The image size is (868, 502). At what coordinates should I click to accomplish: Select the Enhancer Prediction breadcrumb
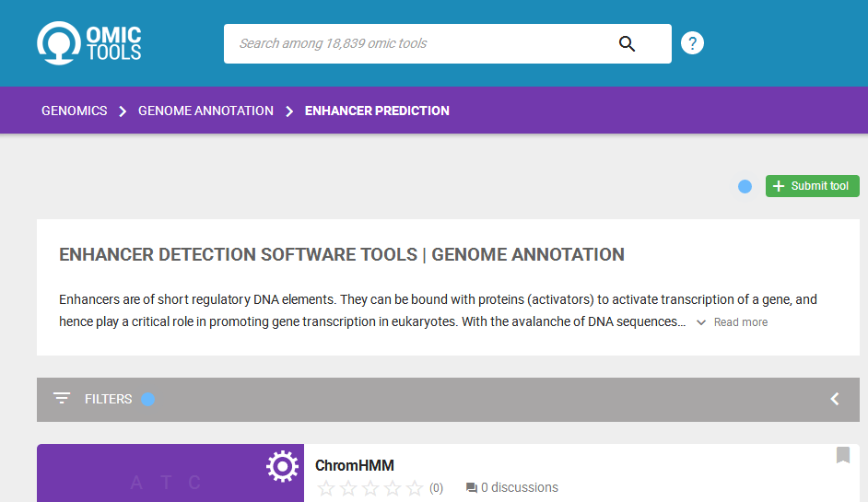pyautogui.click(x=377, y=111)
